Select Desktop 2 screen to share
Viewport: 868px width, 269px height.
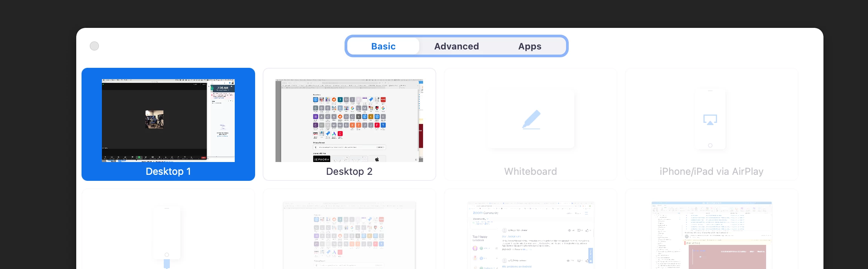click(349, 124)
